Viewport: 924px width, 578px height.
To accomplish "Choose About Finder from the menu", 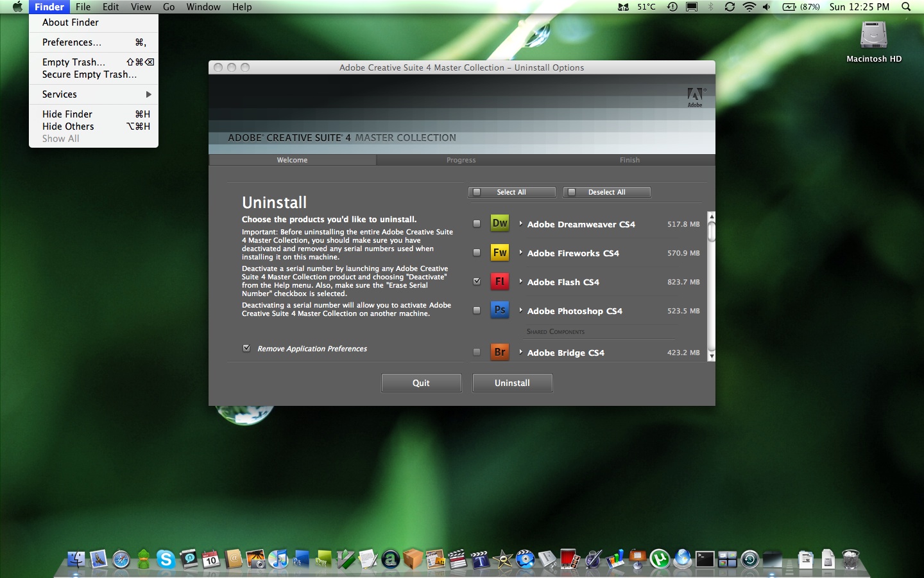I will pos(94,22).
